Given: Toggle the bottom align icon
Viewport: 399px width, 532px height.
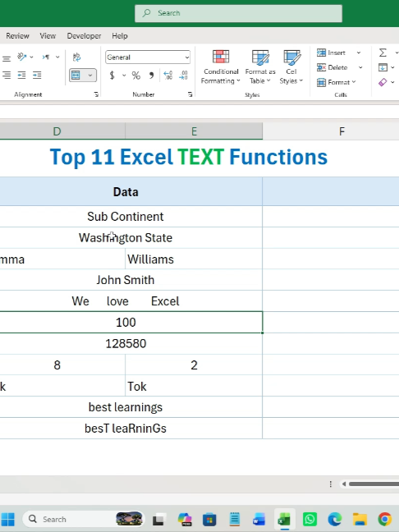Looking at the screenshot, I should [6, 58].
